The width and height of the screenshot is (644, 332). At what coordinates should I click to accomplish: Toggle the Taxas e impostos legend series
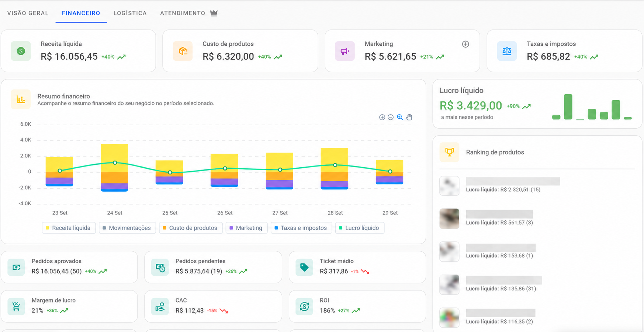click(x=301, y=228)
